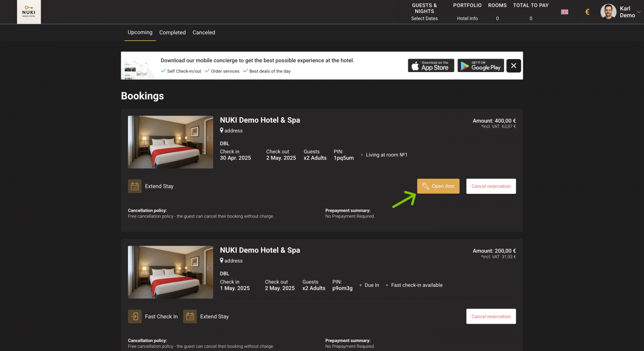Click Fast check-in available status
644x351 pixels.
pos(417,285)
